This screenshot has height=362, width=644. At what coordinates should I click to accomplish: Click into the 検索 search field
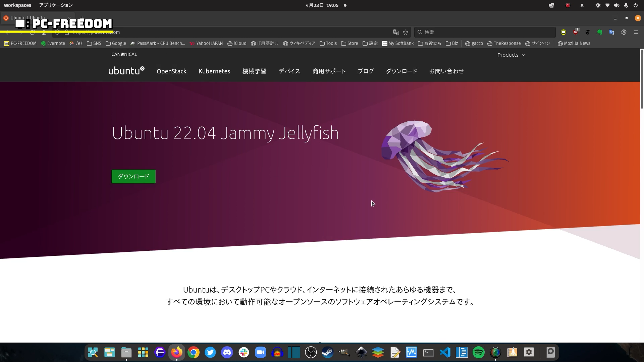pyautogui.click(x=486, y=32)
